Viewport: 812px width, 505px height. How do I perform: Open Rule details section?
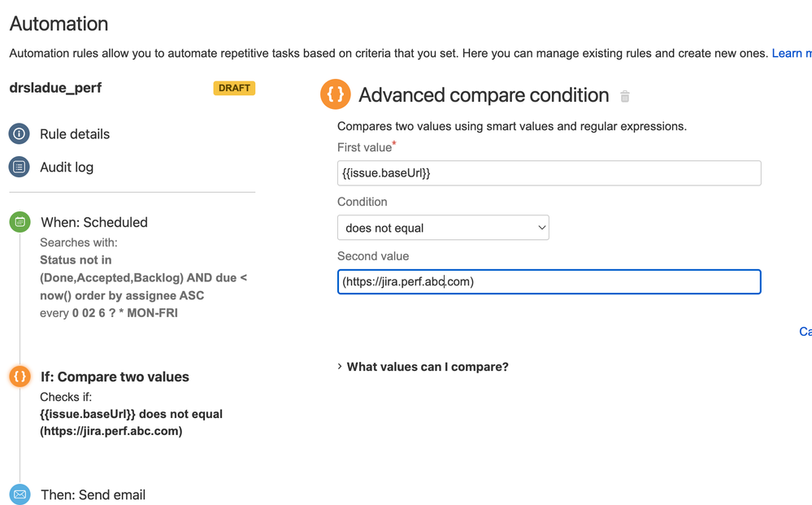[75, 134]
